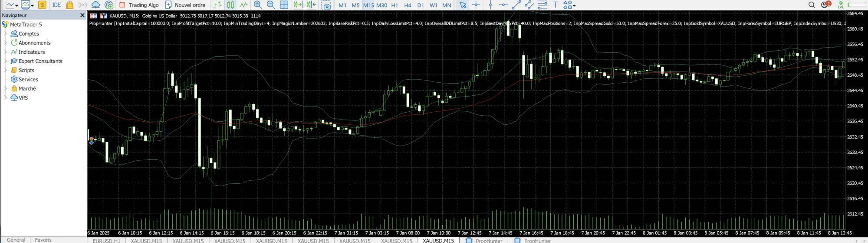Click the gold dollar sign icon
This screenshot has width=868, height=243.
[42, 5]
